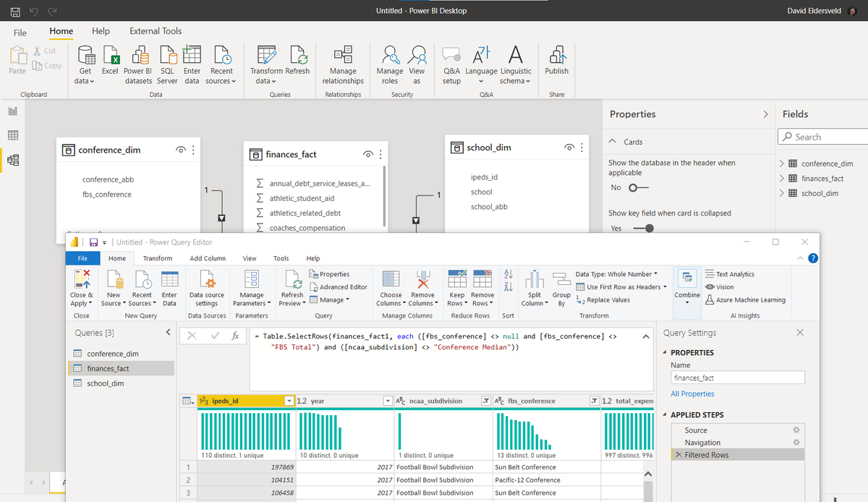The width and height of the screenshot is (868, 502).
Task: Expand finances_fact in Fields pane
Action: (782, 178)
